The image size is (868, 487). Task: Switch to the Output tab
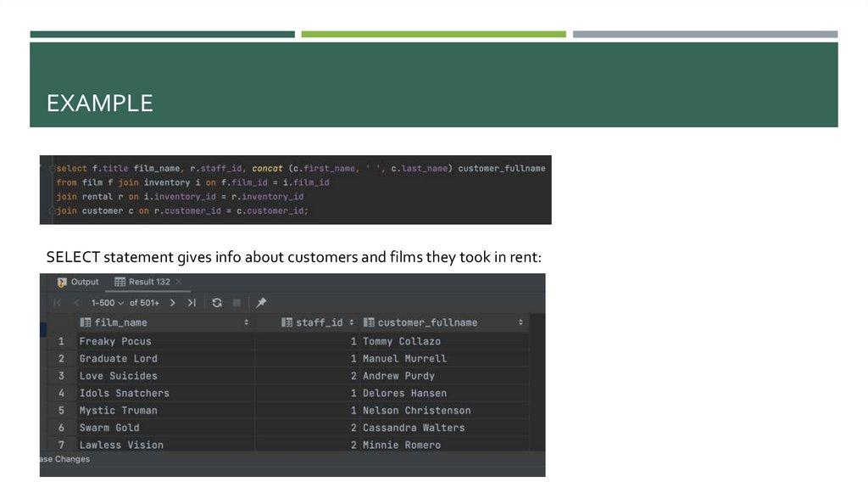click(84, 282)
